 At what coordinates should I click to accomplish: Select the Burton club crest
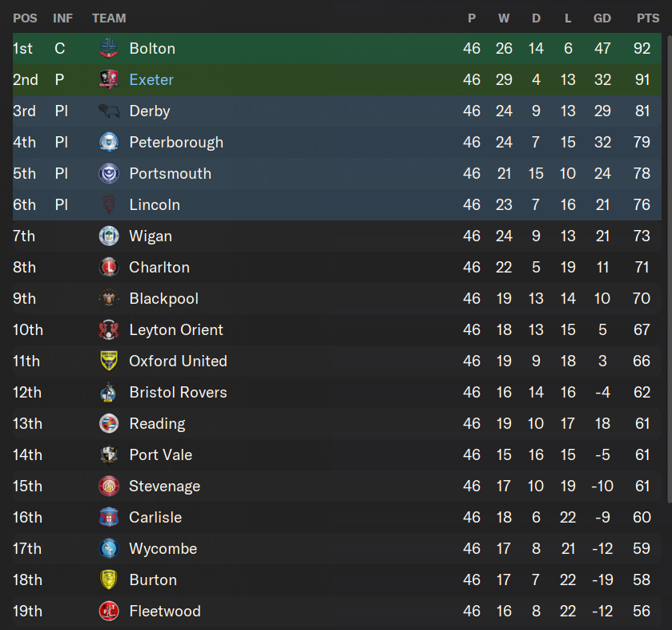108,580
